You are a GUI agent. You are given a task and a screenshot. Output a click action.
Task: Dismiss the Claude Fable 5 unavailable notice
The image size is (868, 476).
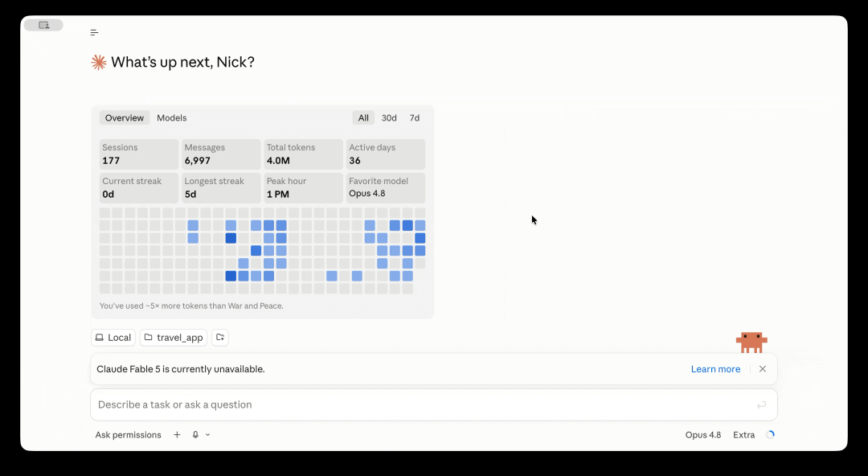point(762,369)
